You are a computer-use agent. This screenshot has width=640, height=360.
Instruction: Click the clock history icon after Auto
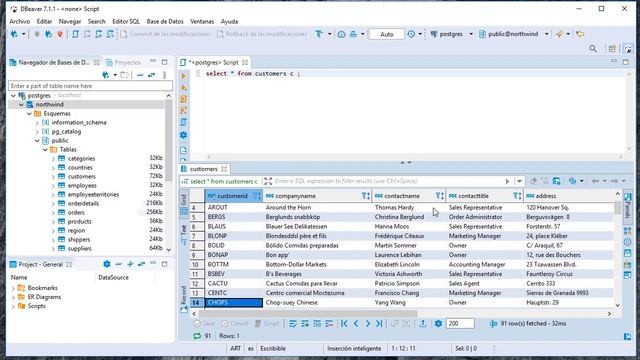pos(411,34)
